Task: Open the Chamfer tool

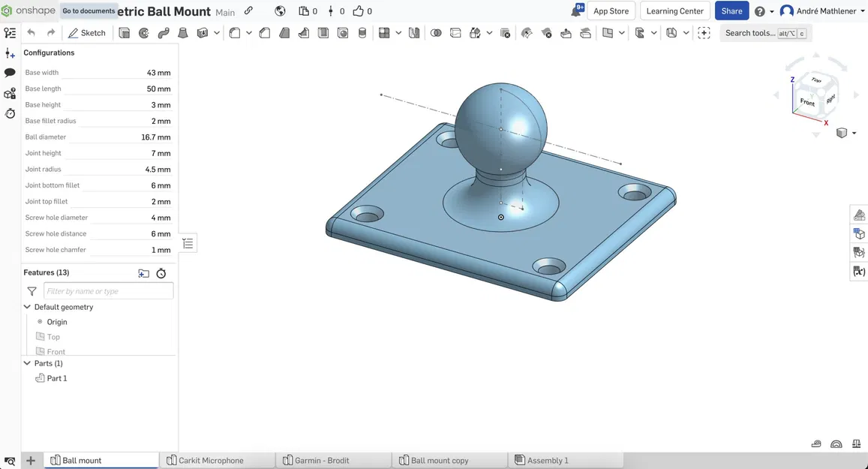Action: coord(266,33)
